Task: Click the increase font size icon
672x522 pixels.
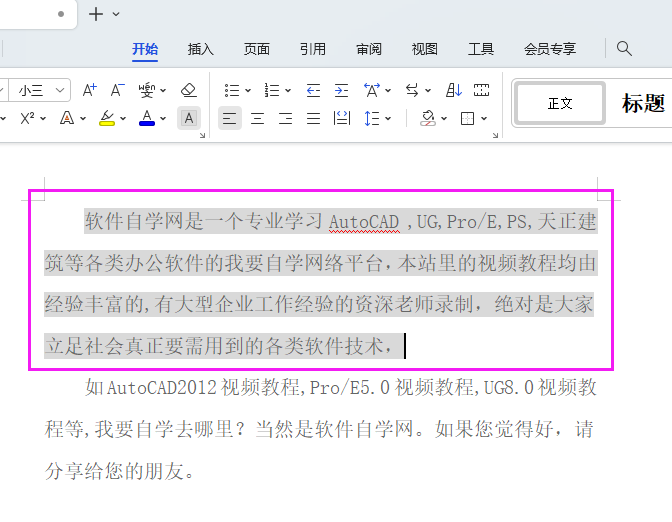Action: pos(90,90)
